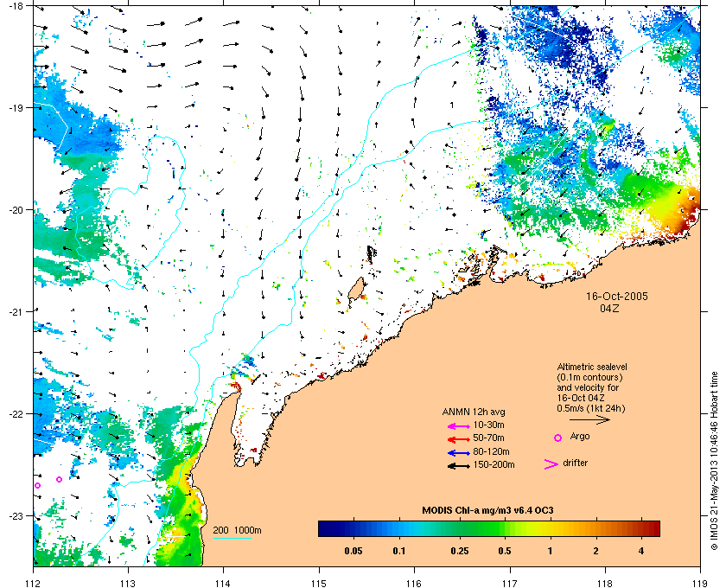Click the right Argo float marker near 112.3
Screen dimensions: 726x588
pos(60,479)
